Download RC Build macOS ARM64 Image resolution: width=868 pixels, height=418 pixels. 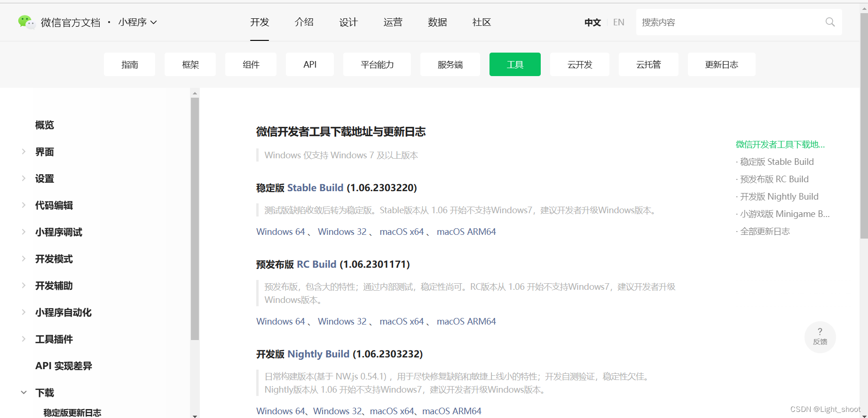[x=466, y=321]
